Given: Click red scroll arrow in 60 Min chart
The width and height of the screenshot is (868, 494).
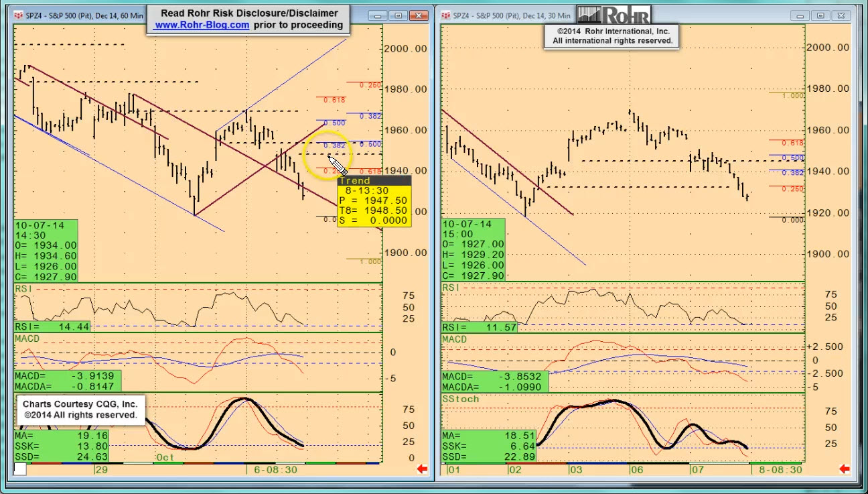Looking at the screenshot, I should click(422, 469).
